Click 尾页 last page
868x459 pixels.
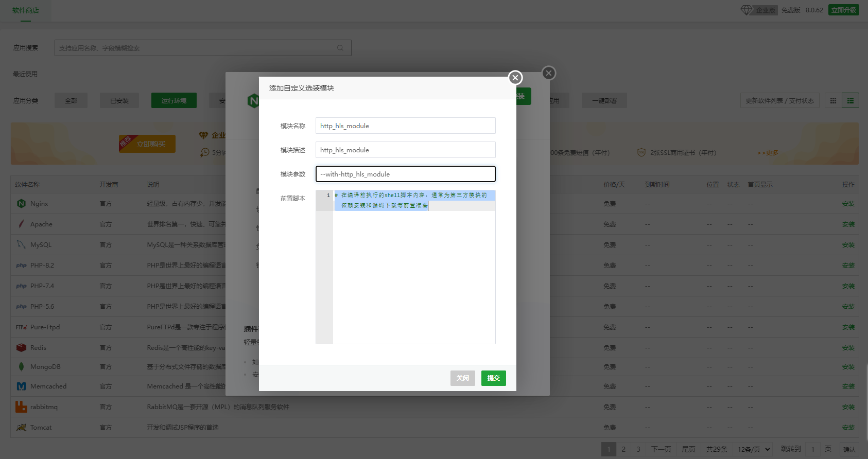[689, 449]
